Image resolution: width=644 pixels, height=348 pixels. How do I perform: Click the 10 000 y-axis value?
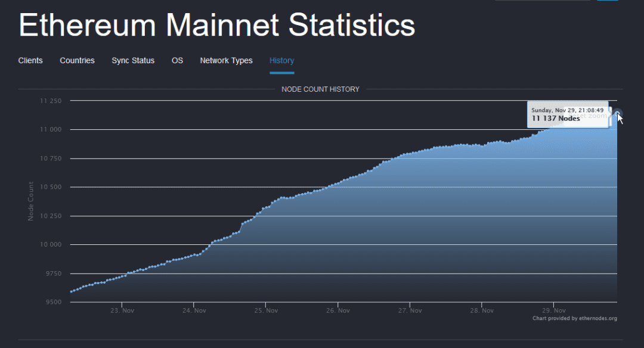point(51,244)
